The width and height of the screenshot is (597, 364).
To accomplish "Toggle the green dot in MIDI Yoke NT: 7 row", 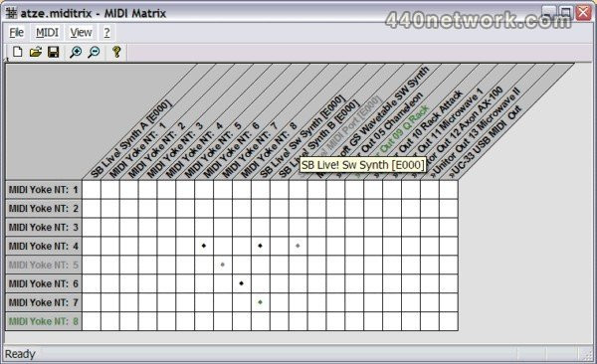I will tap(260, 302).
